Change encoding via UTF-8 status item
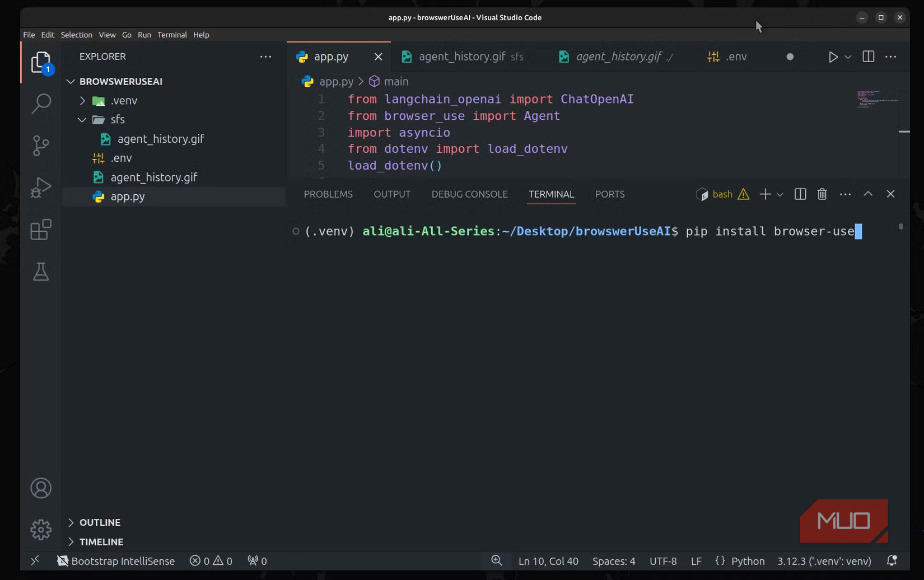The image size is (924, 580). pos(663,561)
